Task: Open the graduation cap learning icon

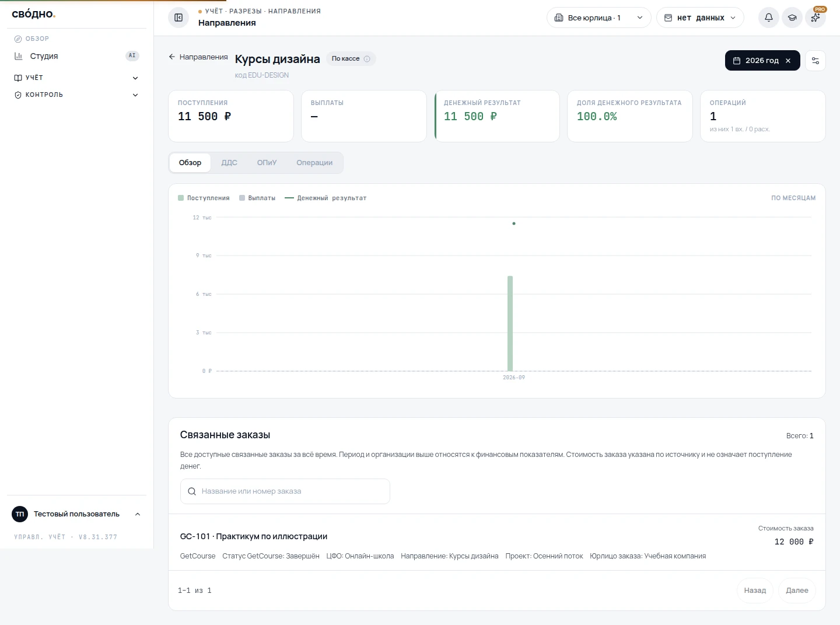Action: click(x=792, y=18)
